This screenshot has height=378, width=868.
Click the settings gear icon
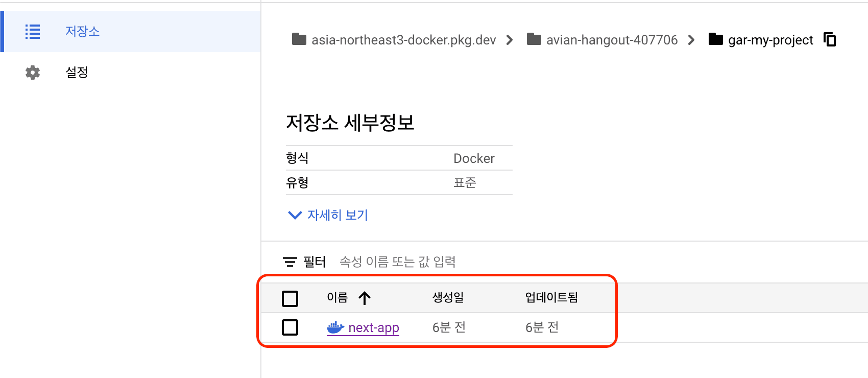[33, 73]
